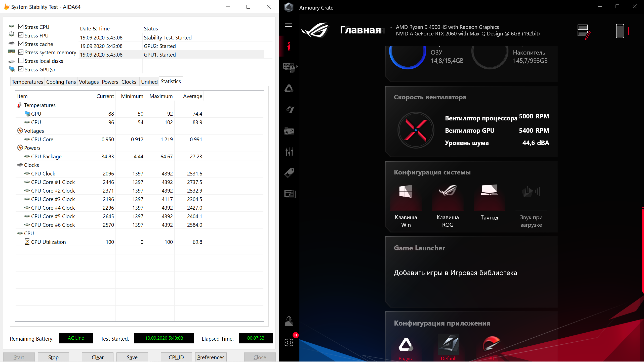The image size is (644, 362).
Task: Toggle the Stress FPU checkbox
Action: point(21,35)
